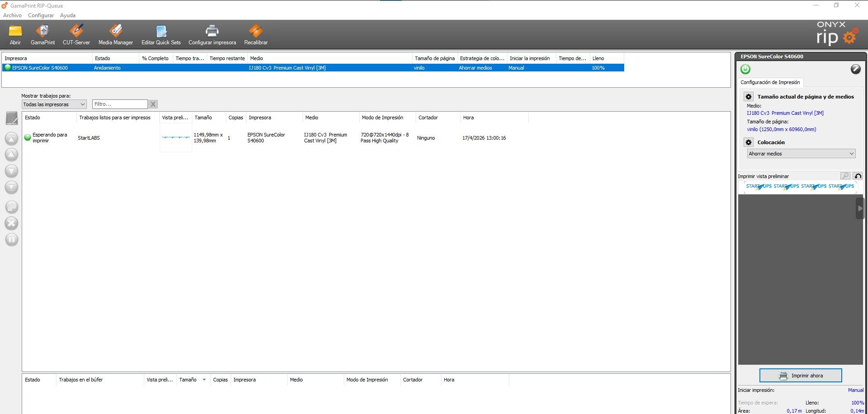
Task: Sort printer list by Estado column
Action: coord(116,58)
